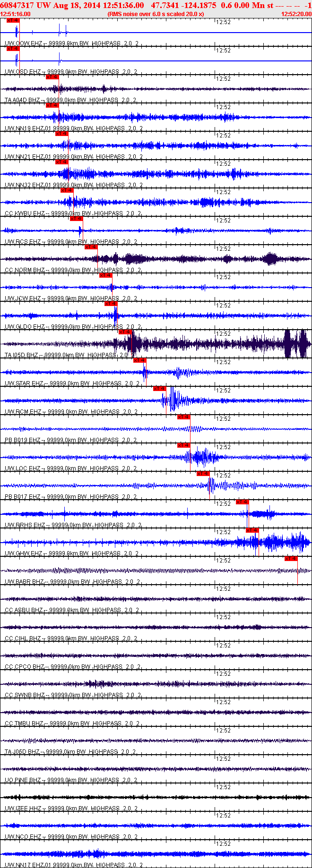Image resolution: width=312 pixels, height=868 pixels.
Task: Click the red pick flag on UW.OOW trace
Action: [x=13, y=20]
